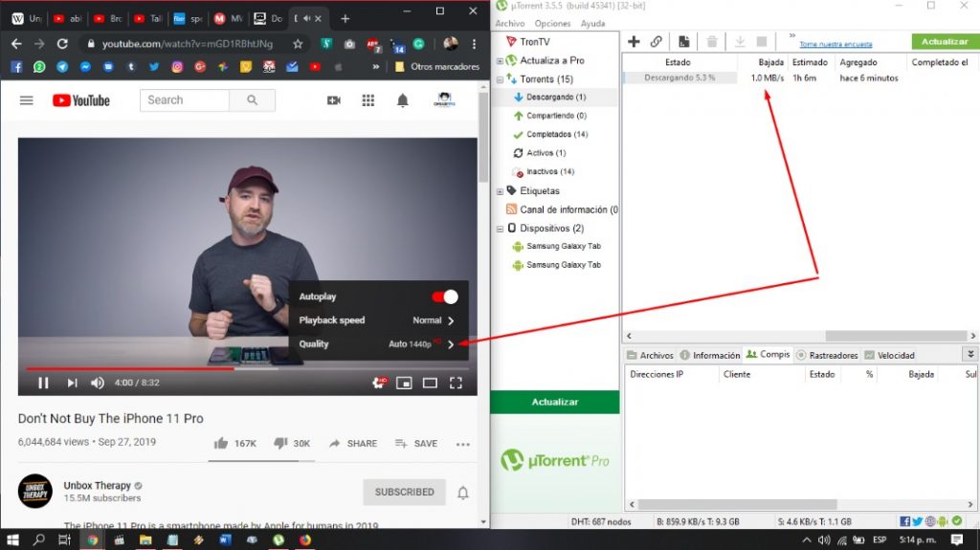Show more bookmarks with double chevron
This screenshot has width=980, height=550.
375,67
